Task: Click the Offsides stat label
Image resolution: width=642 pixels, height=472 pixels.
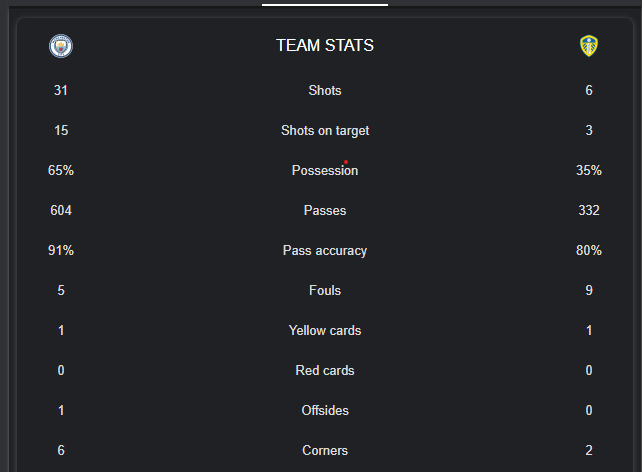Action: click(x=325, y=410)
